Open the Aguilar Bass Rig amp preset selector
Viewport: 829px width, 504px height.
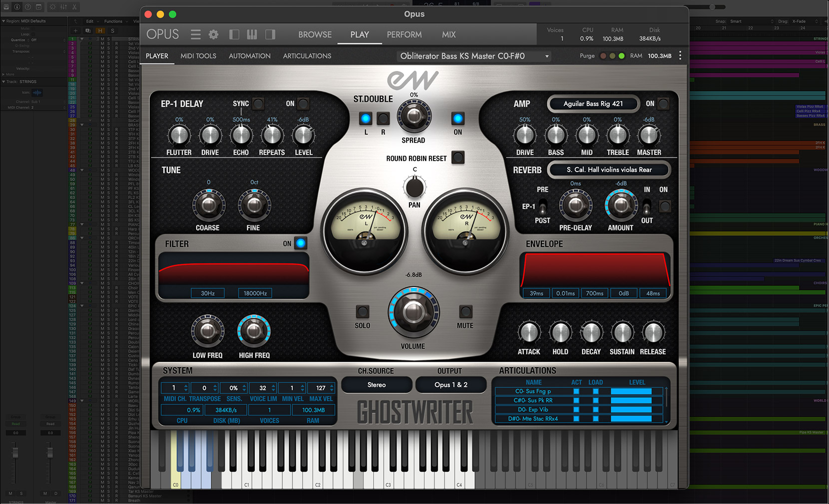click(593, 104)
